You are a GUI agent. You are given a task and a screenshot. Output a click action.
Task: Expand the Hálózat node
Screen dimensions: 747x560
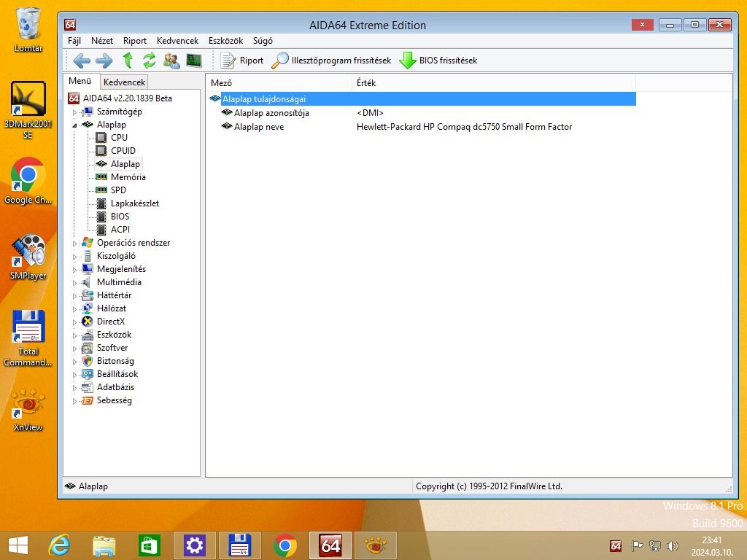tap(74, 309)
